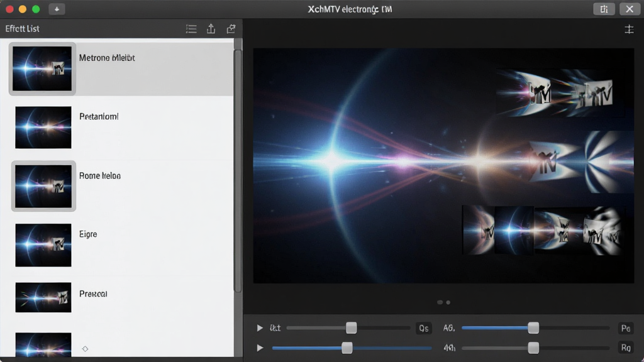The width and height of the screenshot is (644, 362).
Task: Click the first page indicator dot under preview
Action: pos(440,302)
